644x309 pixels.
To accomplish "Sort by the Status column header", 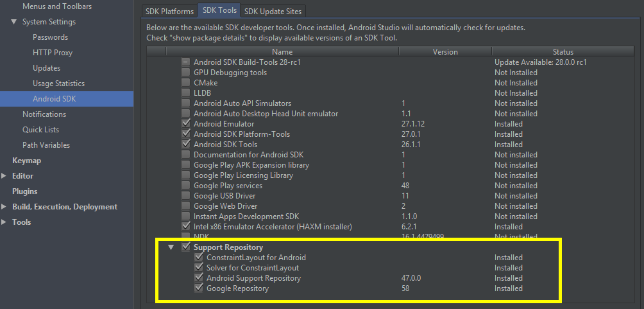I will 563,52.
